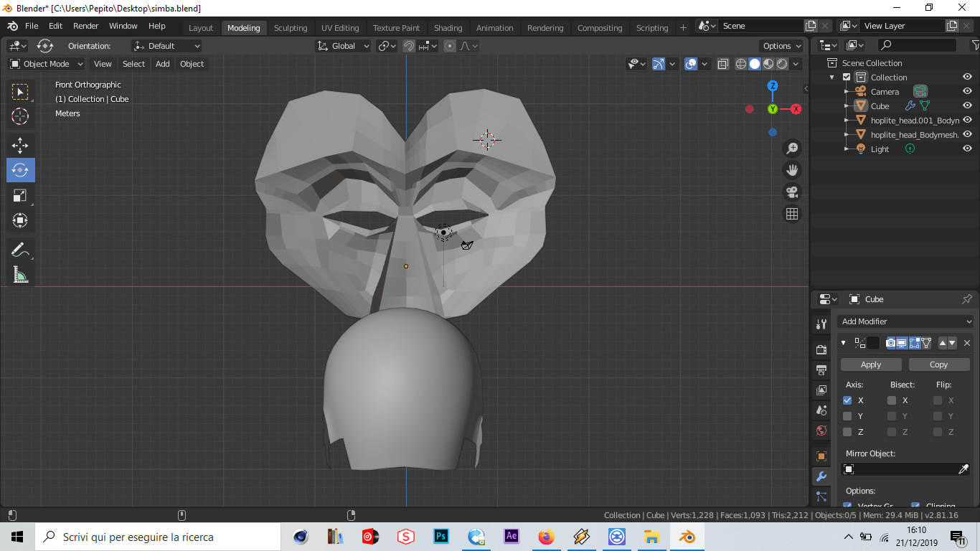980x551 pixels.
Task: Open the Options dropdown
Action: pyautogui.click(x=782, y=46)
